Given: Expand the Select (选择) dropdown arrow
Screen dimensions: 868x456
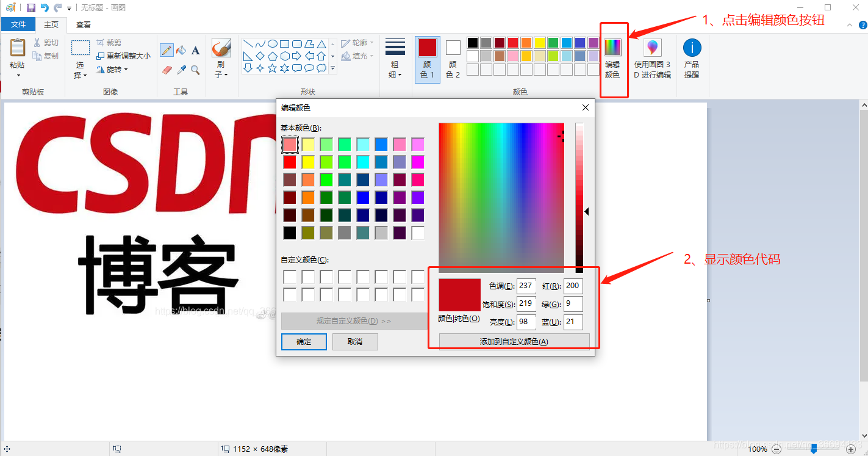Looking at the screenshot, I should 85,76.
